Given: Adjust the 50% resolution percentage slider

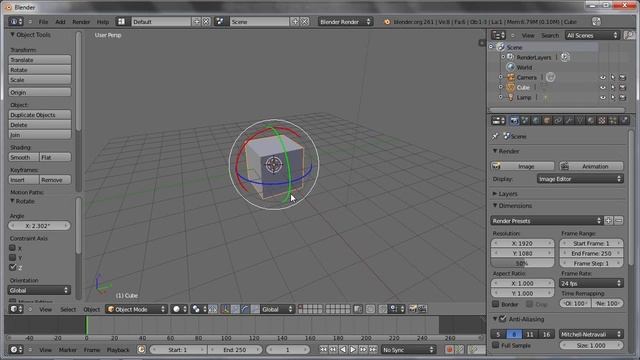Looking at the screenshot, I should coord(522,263).
